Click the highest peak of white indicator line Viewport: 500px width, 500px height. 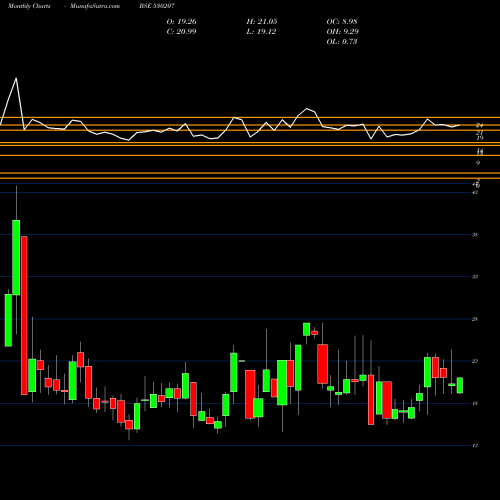click(x=16, y=78)
